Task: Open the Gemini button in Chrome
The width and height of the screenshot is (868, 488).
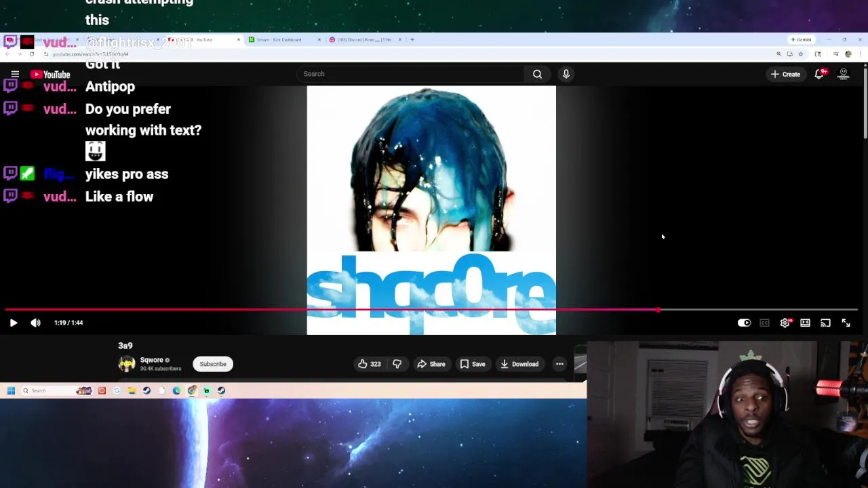Action: (x=801, y=39)
